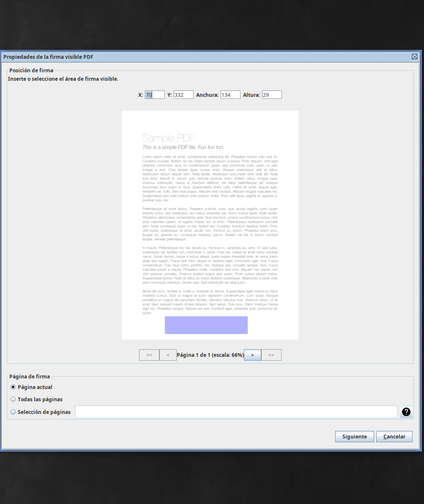
Task: Close the PDF signature properties dialog
Action: (x=414, y=57)
